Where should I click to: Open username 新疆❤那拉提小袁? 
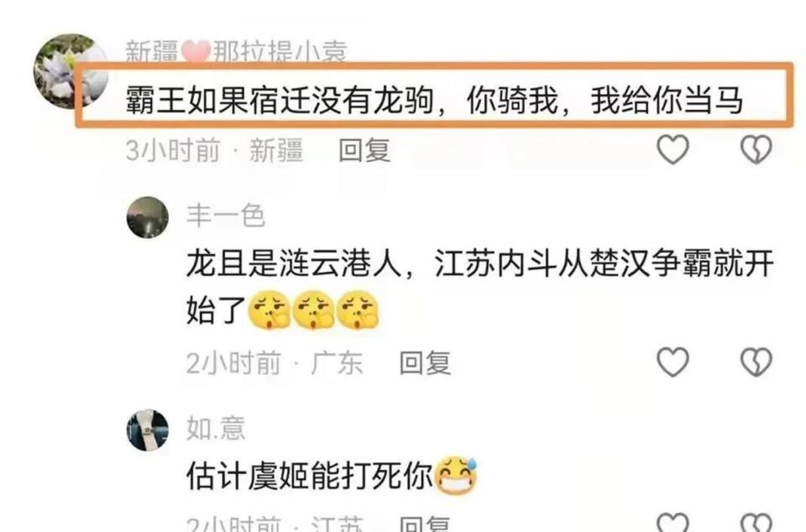click(237, 51)
